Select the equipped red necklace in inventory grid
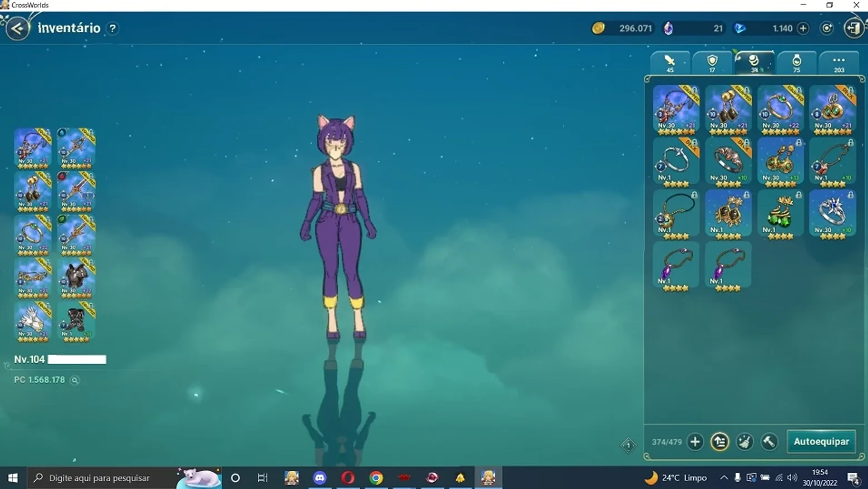Screen dimensions: 868x489 (x=676, y=110)
